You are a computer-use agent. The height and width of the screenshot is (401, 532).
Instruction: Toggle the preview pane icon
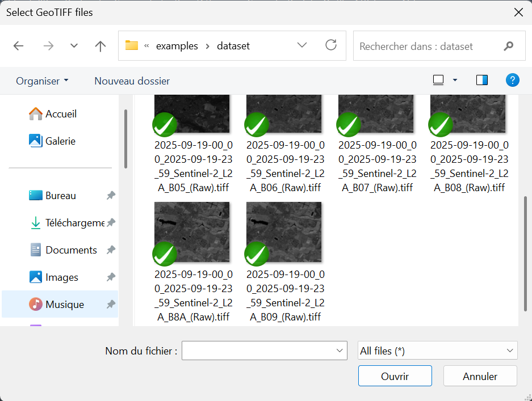[482, 80]
